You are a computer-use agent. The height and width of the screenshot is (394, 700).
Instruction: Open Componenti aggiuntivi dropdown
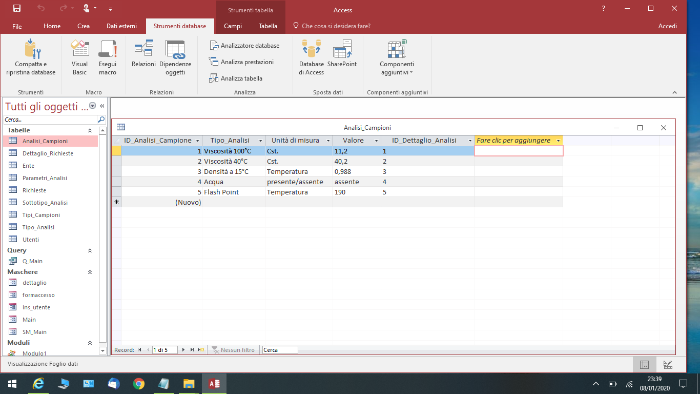tap(397, 57)
